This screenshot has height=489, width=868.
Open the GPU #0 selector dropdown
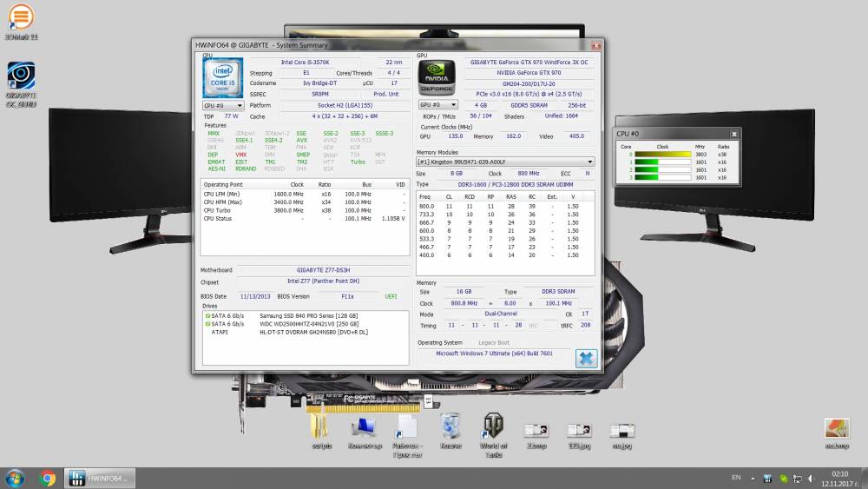click(x=437, y=105)
